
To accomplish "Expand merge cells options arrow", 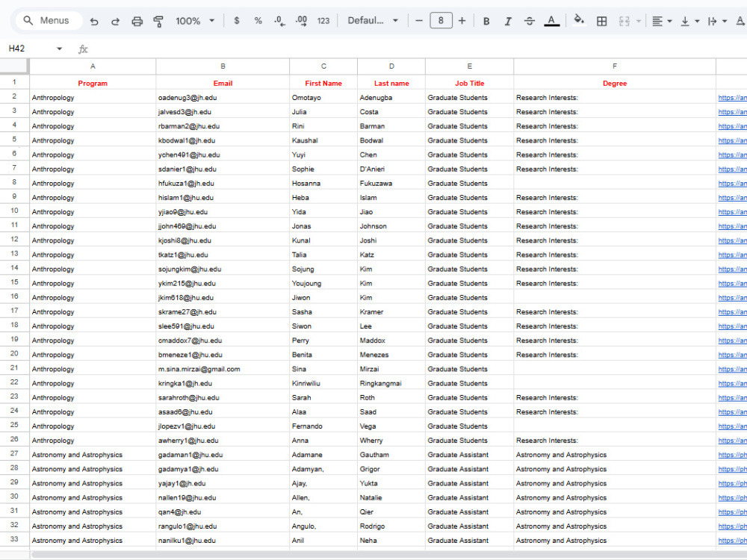I will tap(639, 21).
